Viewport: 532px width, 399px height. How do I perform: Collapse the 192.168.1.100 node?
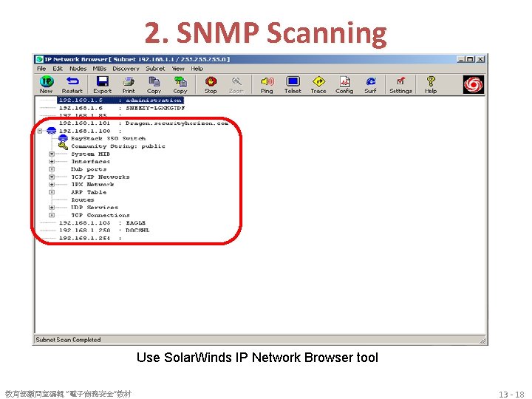pyautogui.click(x=40, y=131)
